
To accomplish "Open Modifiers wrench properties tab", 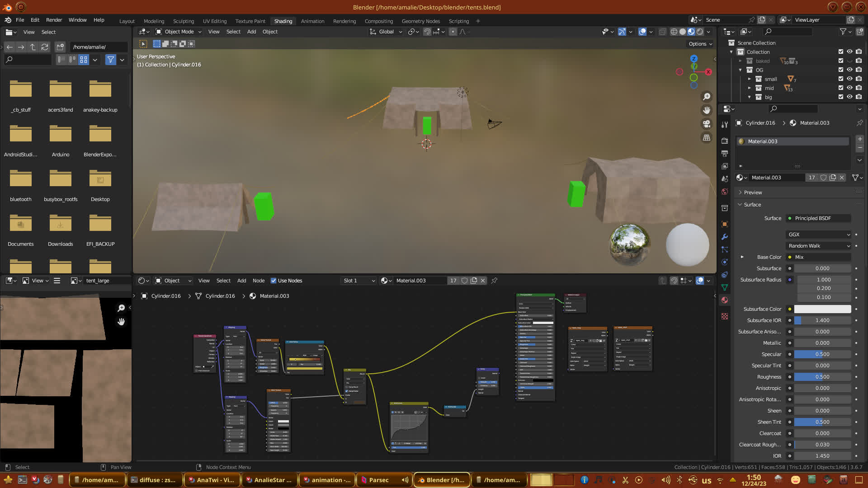I will pyautogui.click(x=725, y=237).
